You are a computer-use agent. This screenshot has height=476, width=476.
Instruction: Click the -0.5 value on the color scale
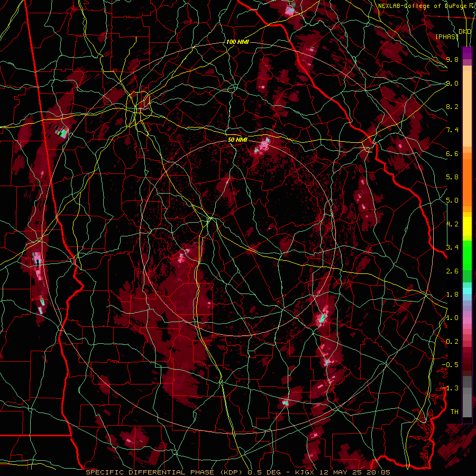[450, 365]
